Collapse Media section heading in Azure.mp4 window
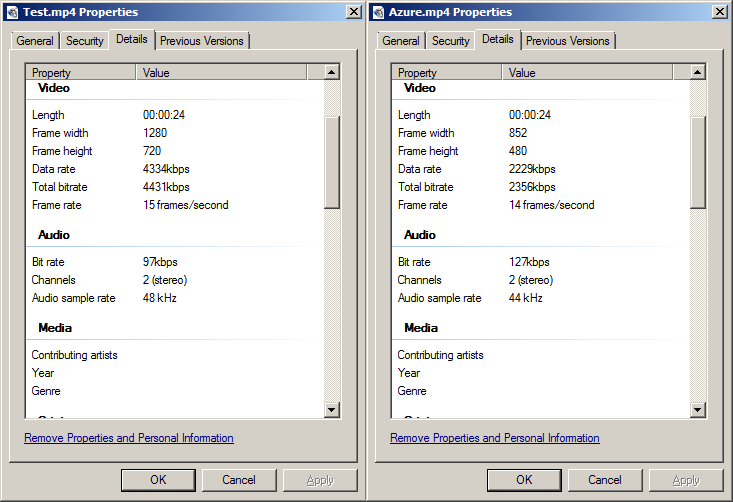Image resolution: width=733 pixels, height=502 pixels. pos(421,328)
